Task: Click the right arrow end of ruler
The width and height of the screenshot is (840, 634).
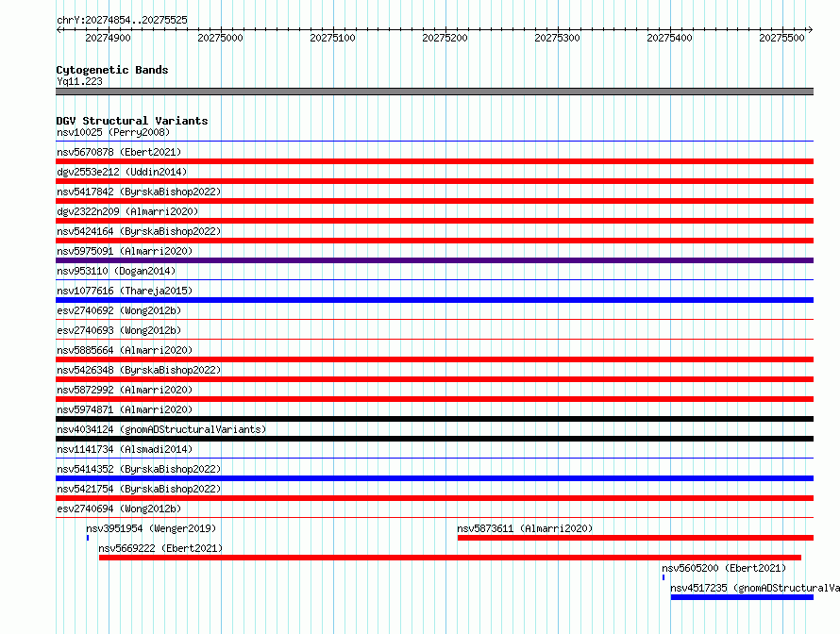Action: tap(810, 30)
